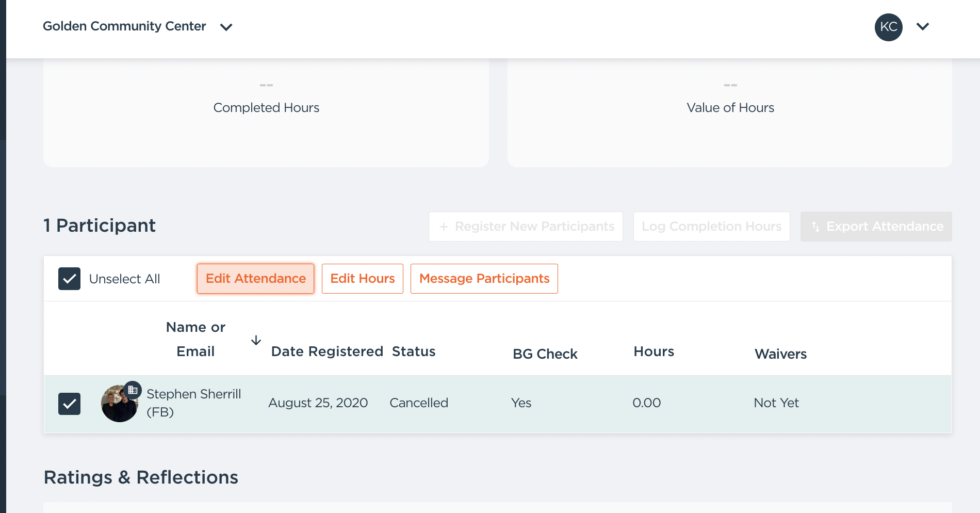Click the Hours column header
The image size is (980, 513).
coord(654,351)
